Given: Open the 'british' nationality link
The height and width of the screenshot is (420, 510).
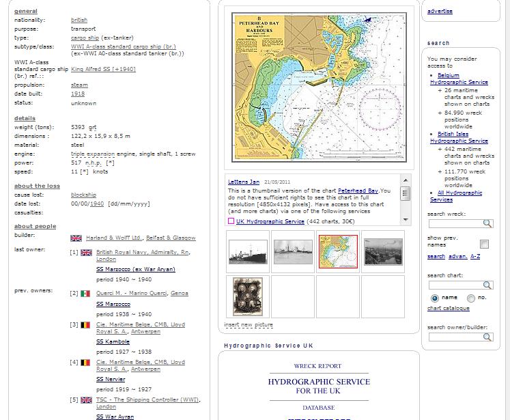Looking at the screenshot, I should pyautogui.click(x=79, y=20).
